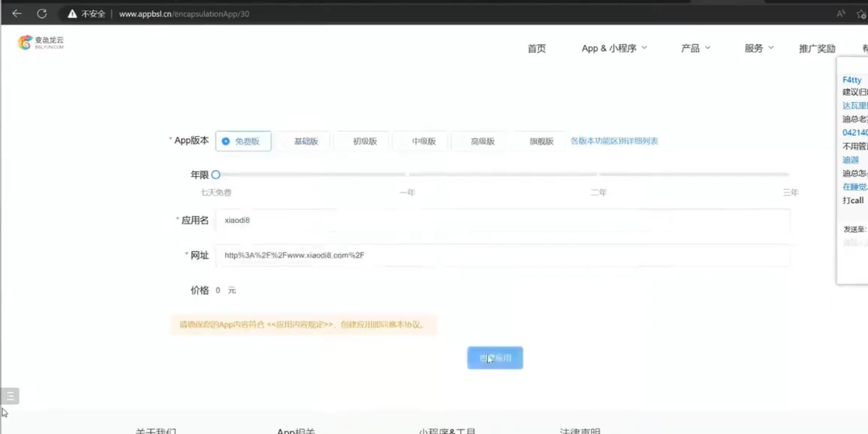Expand the App & 小程序 dropdown
This screenshot has width=868, height=434.
(x=614, y=48)
